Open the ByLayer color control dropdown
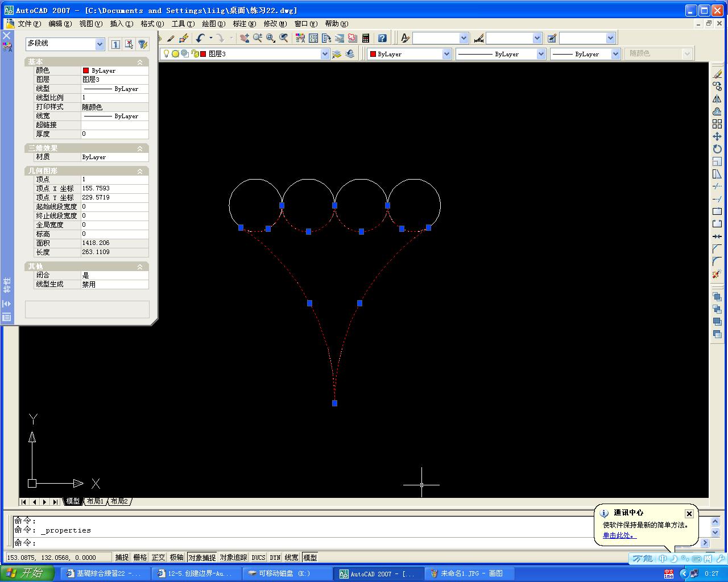The height and width of the screenshot is (582, 728). point(446,53)
